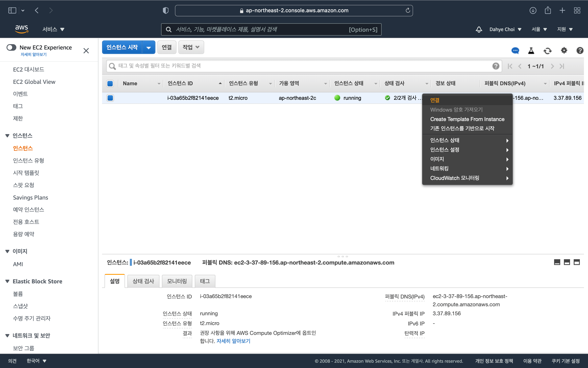This screenshot has height=368, width=588.
Task: Go to last page of results
Action: [x=562, y=66]
